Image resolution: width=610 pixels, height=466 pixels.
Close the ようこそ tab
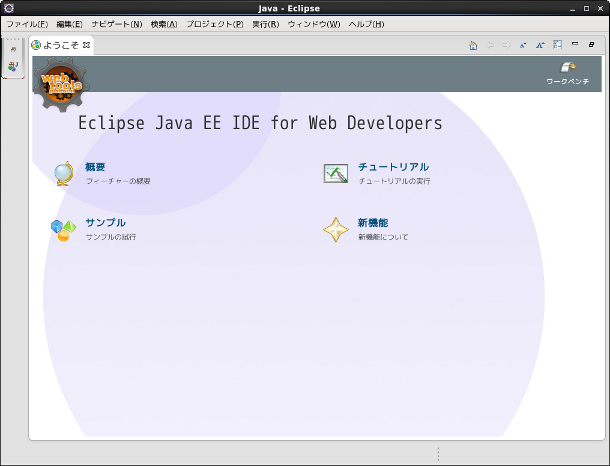click(x=86, y=45)
